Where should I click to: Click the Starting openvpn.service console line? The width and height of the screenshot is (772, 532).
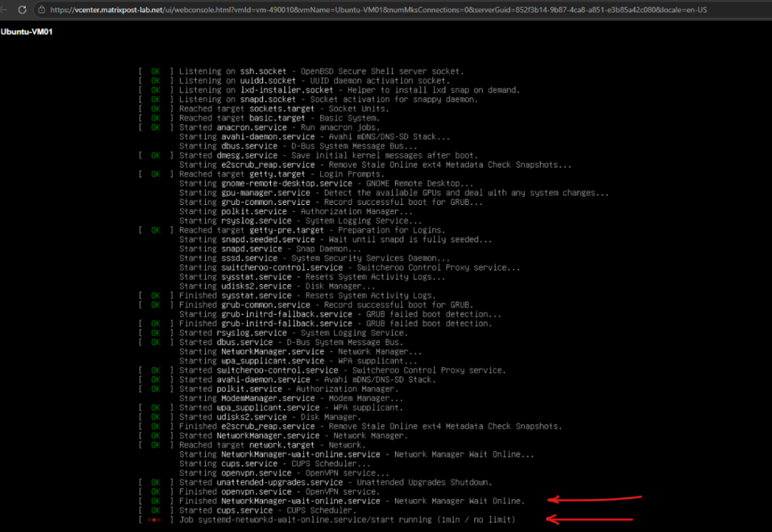(284, 473)
